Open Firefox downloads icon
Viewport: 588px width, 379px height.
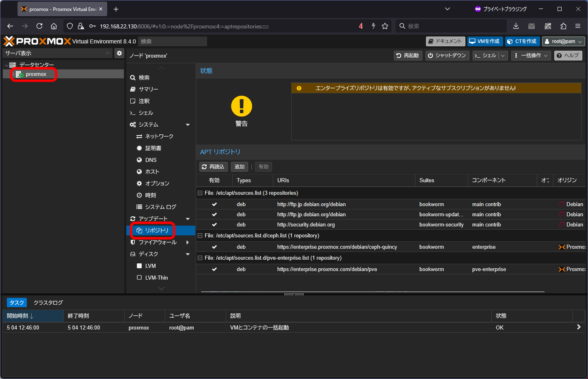(516, 26)
